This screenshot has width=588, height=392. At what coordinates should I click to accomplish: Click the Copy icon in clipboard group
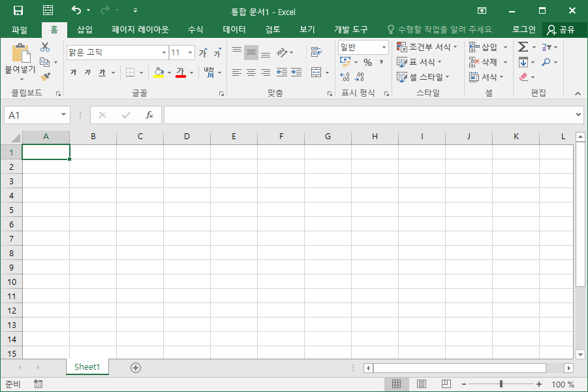coord(44,62)
